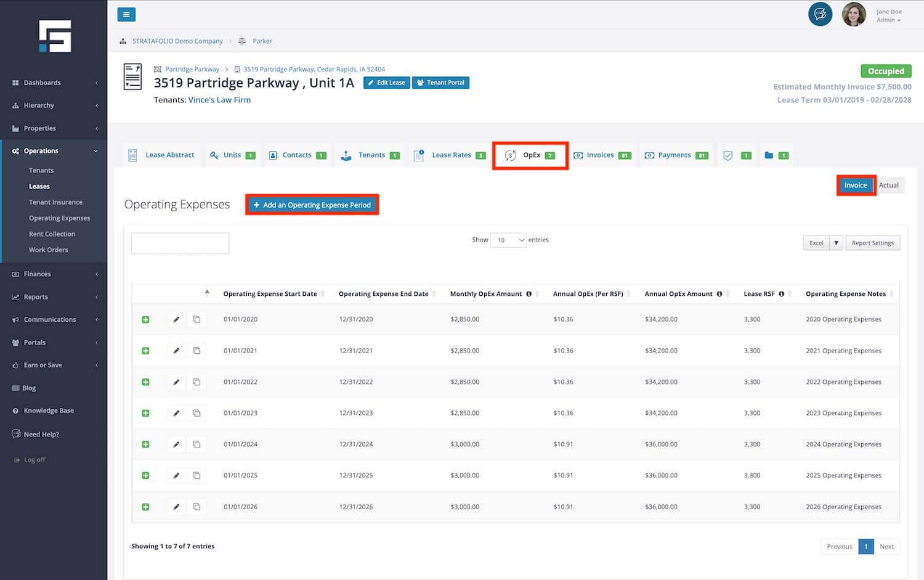The image size is (924, 580).
Task: Select the Invoice view toggle
Action: click(x=855, y=186)
